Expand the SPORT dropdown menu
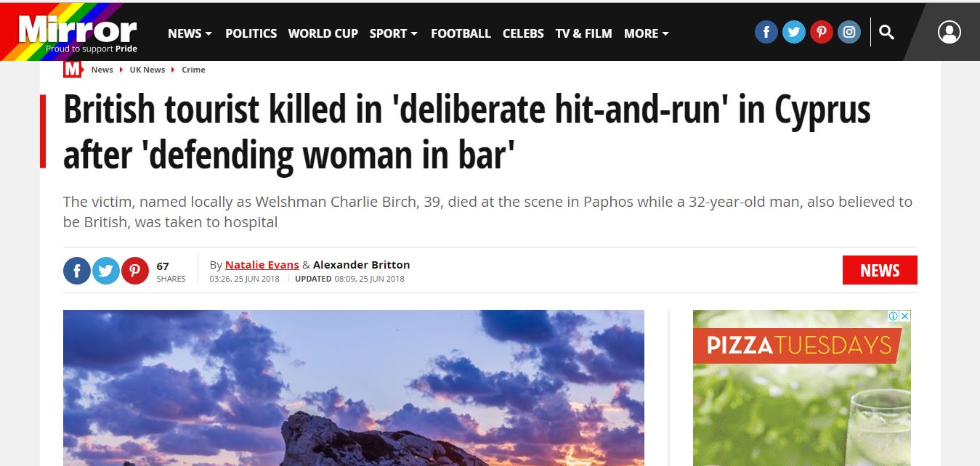980x466 pixels. 393,33
